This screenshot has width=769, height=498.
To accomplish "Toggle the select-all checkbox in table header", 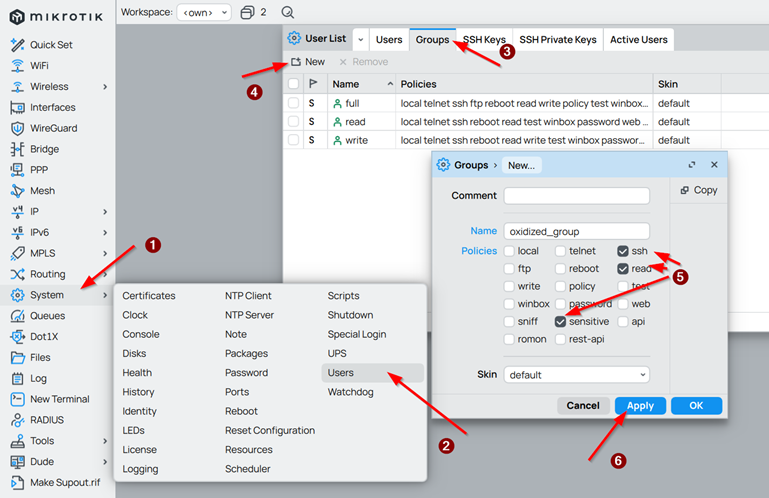I will click(x=293, y=84).
